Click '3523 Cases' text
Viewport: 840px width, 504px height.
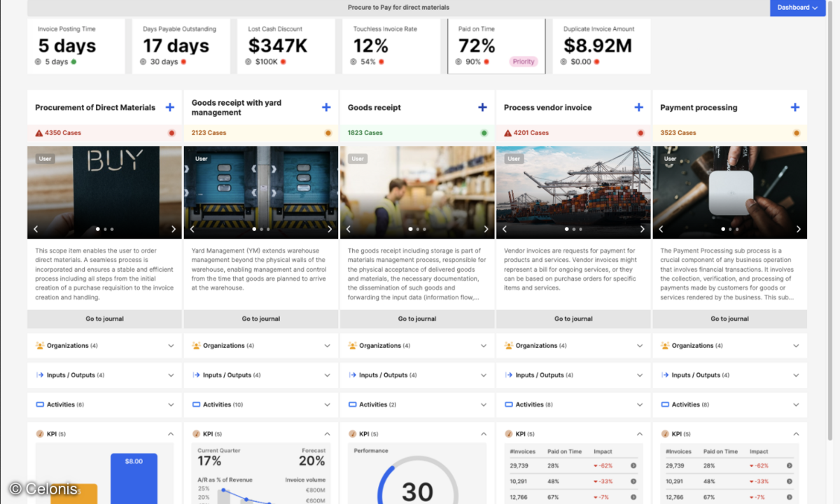(678, 133)
